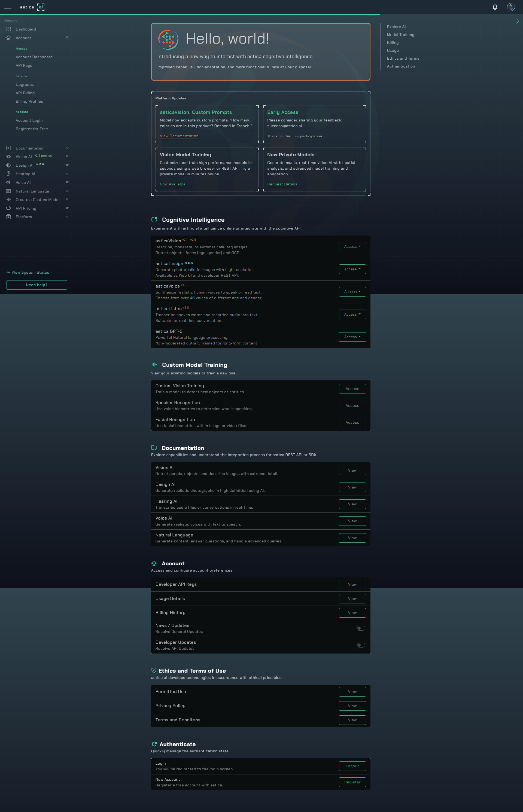Select API Keys in sidebar
This screenshot has height=812, width=523.
[x=24, y=66]
